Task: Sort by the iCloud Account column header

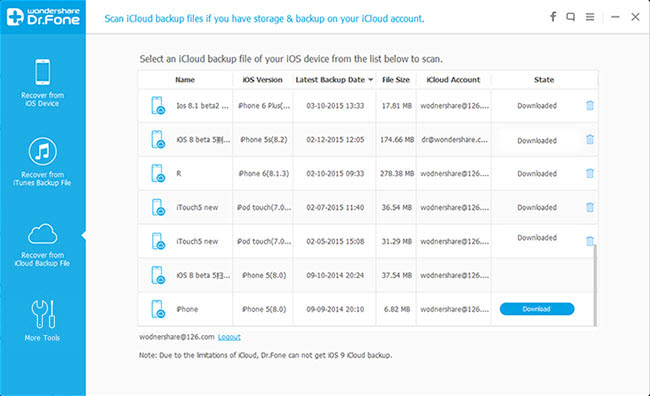Action: click(453, 80)
